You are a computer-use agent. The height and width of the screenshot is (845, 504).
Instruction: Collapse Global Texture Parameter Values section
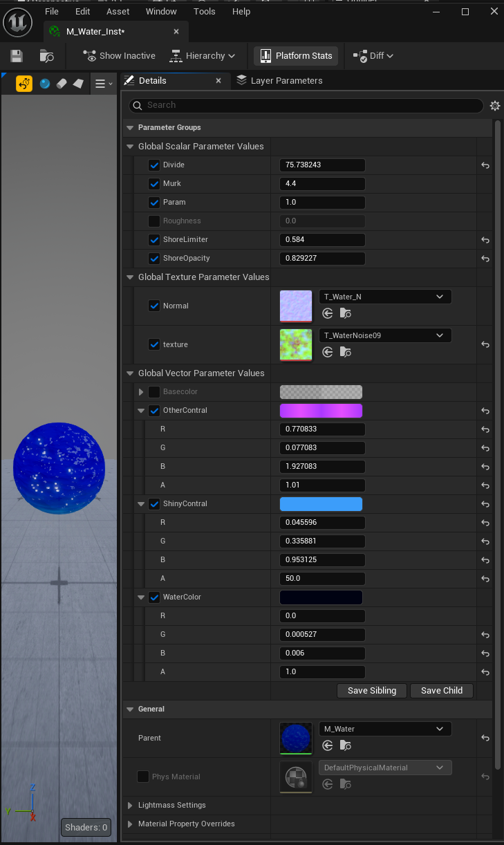click(x=130, y=277)
